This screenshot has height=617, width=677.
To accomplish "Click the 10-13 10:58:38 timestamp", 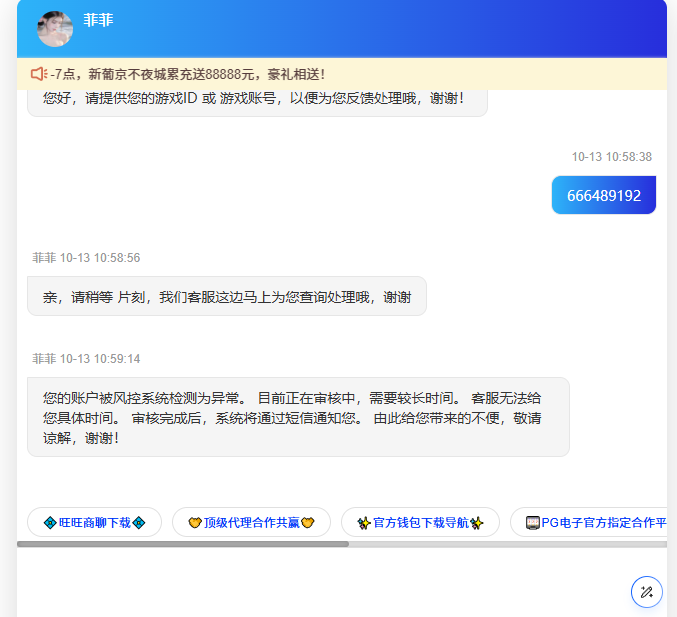I will click(x=611, y=157).
